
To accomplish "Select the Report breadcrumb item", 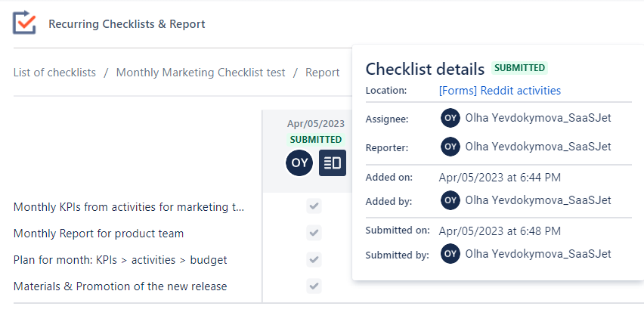I will pos(322,73).
